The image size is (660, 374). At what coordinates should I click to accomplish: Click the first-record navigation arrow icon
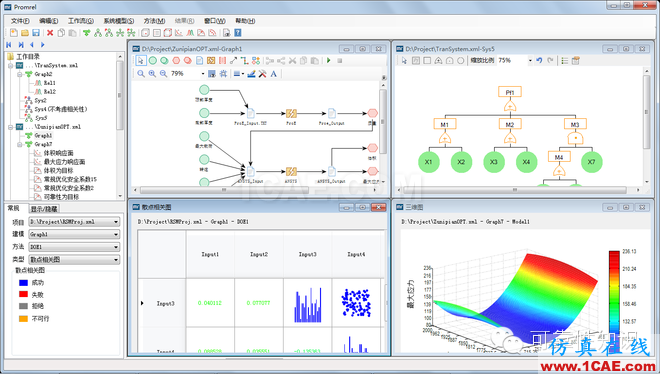(x=9, y=45)
